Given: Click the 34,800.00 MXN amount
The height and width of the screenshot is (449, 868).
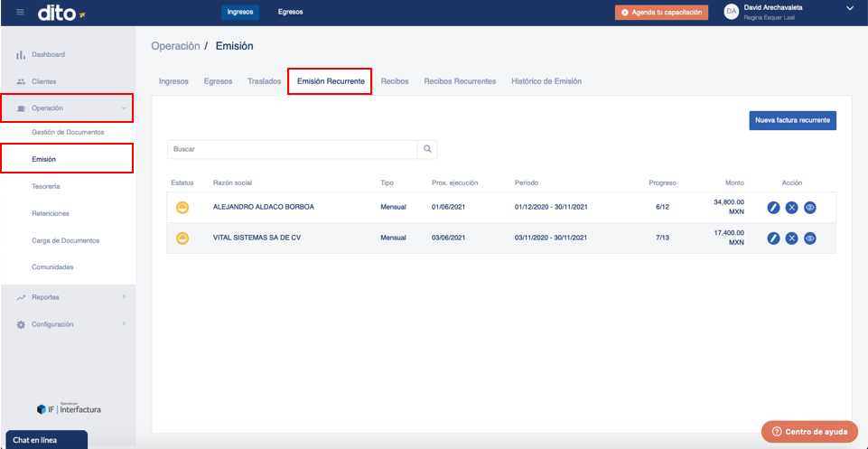Looking at the screenshot, I should (x=729, y=207).
